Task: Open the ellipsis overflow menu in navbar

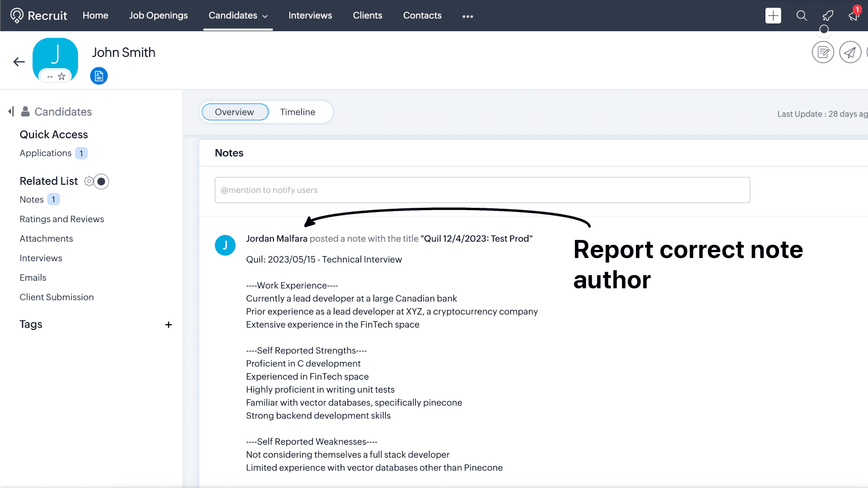Action: [467, 16]
